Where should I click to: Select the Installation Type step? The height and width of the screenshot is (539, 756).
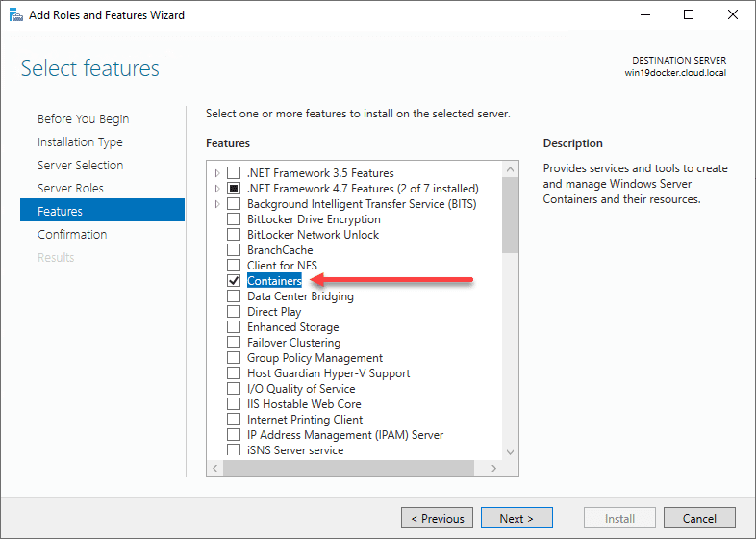pyautogui.click(x=80, y=142)
